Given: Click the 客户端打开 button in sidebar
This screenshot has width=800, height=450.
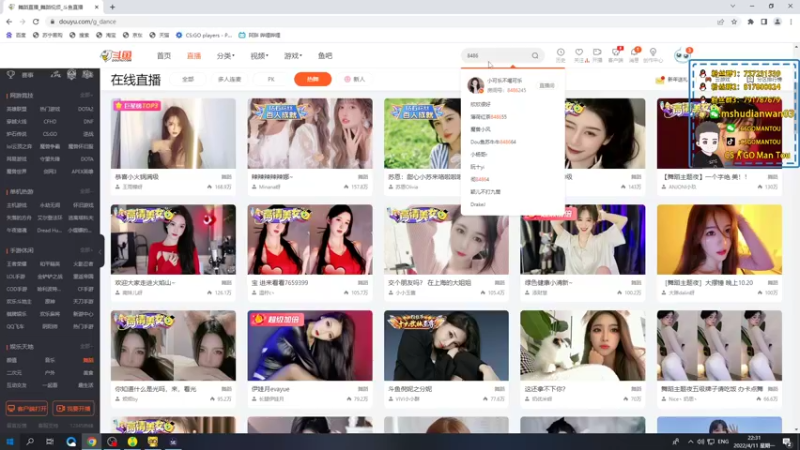Looking at the screenshot, I should [27, 409].
